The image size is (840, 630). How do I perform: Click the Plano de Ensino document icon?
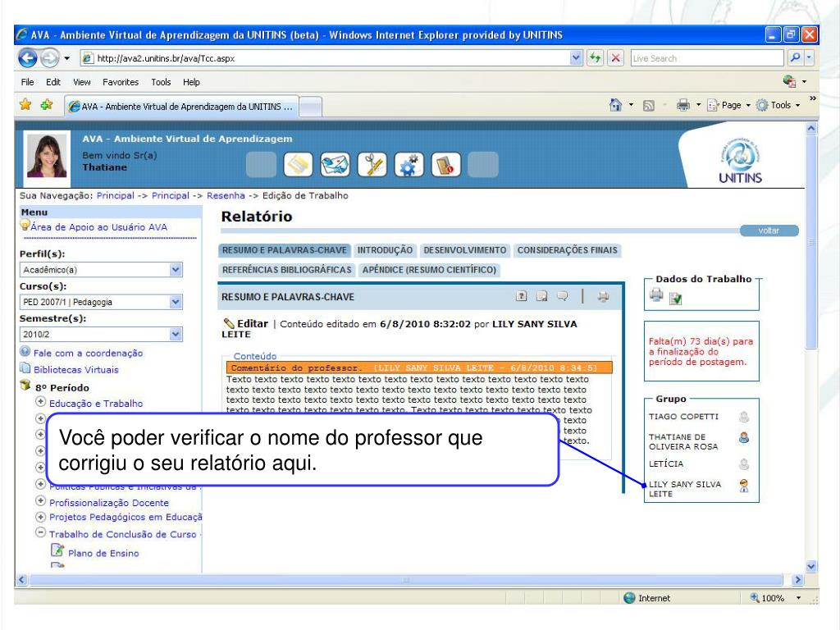coord(57,550)
